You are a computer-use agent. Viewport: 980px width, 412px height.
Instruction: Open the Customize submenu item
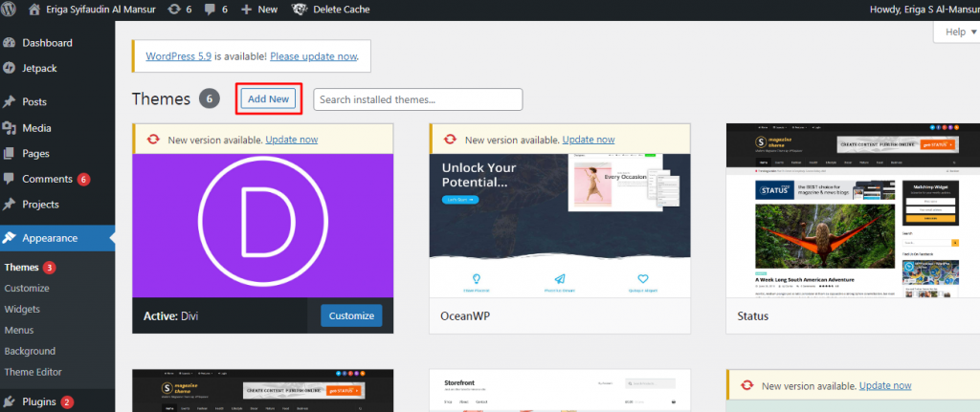[x=27, y=289]
